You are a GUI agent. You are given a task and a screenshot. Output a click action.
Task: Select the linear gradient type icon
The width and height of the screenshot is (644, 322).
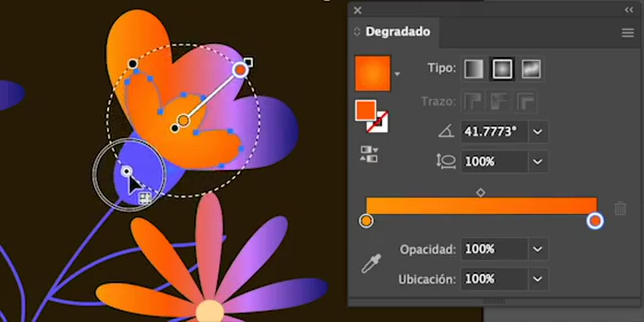(x=473, y=69)
